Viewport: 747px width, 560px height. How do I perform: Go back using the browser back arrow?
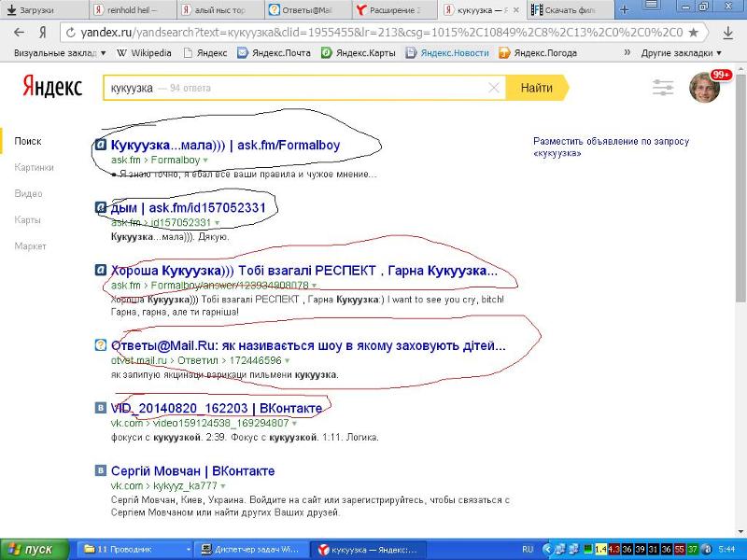(19, 33)
